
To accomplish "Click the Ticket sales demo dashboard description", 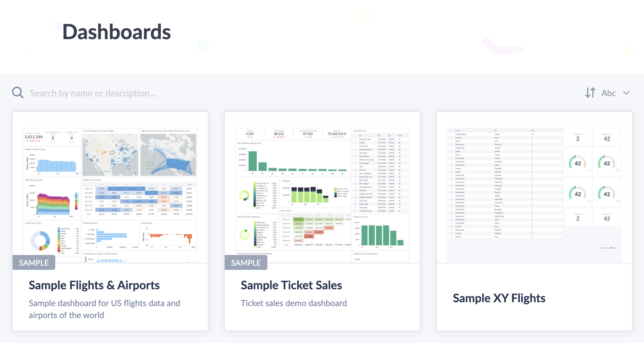I will (294, 303).
